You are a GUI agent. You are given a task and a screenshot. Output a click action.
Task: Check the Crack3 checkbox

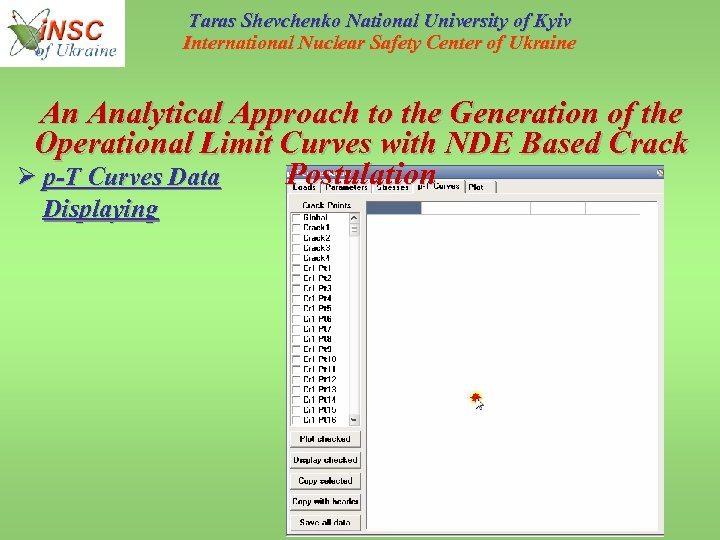click(x=297, y=248)
